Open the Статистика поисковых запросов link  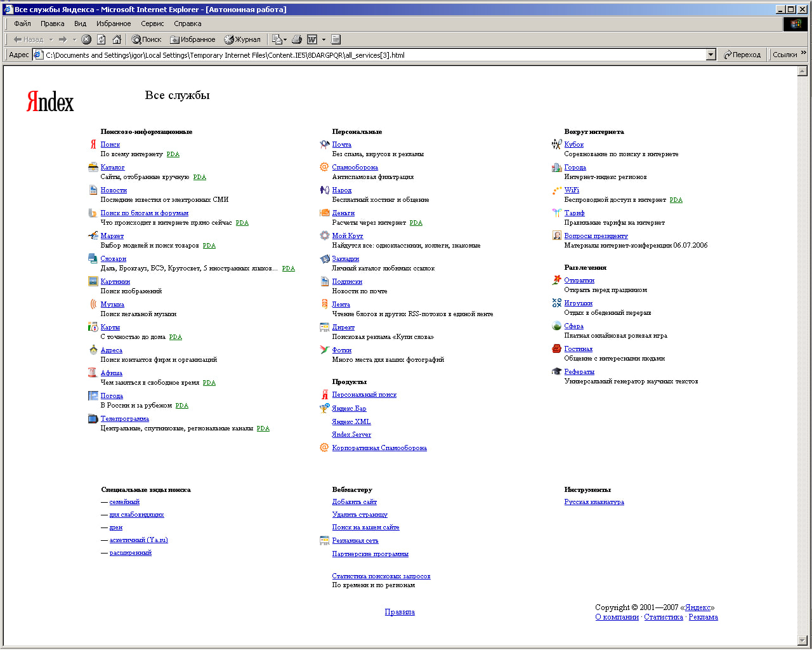coord(381,576)
